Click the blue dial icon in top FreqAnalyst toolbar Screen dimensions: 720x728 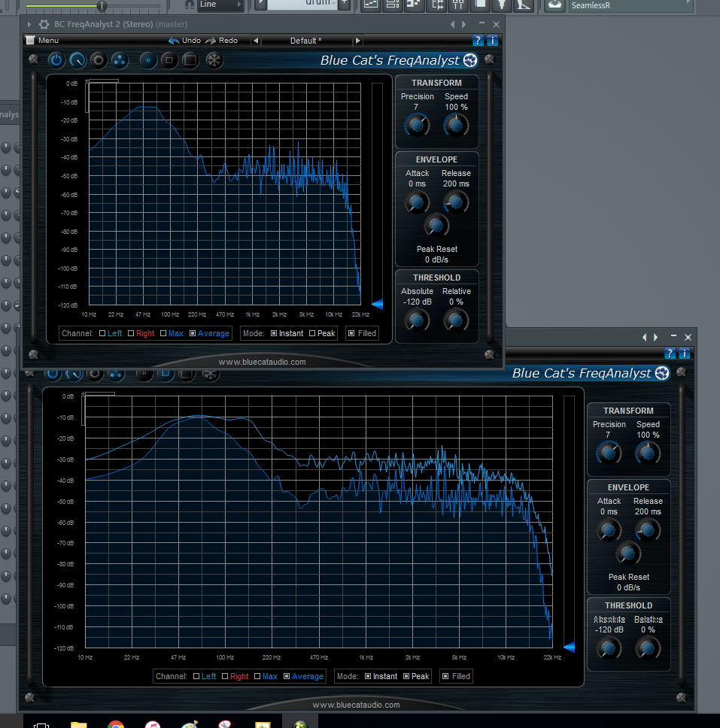click(77, 60)
